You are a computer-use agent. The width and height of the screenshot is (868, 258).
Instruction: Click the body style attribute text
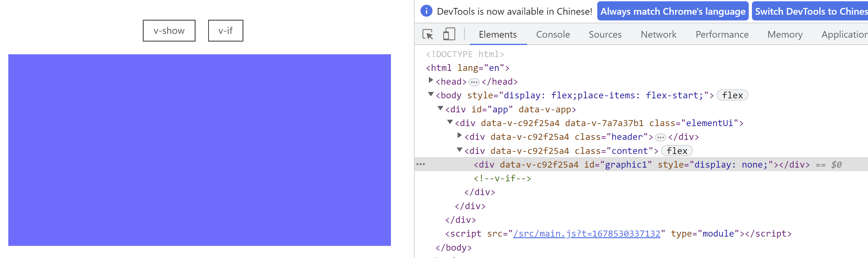[x=587, y=95]
